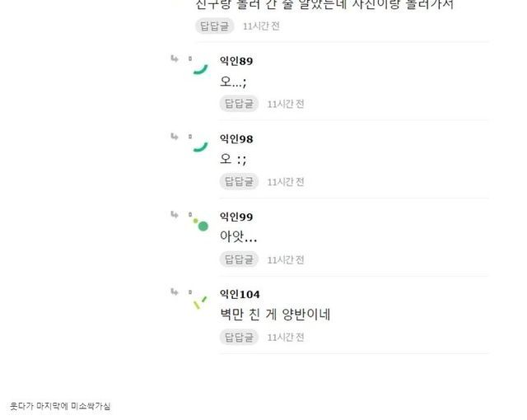Open 익인89's green arc avatar
Screen dimensions: 527x420
tap(198, 67)
